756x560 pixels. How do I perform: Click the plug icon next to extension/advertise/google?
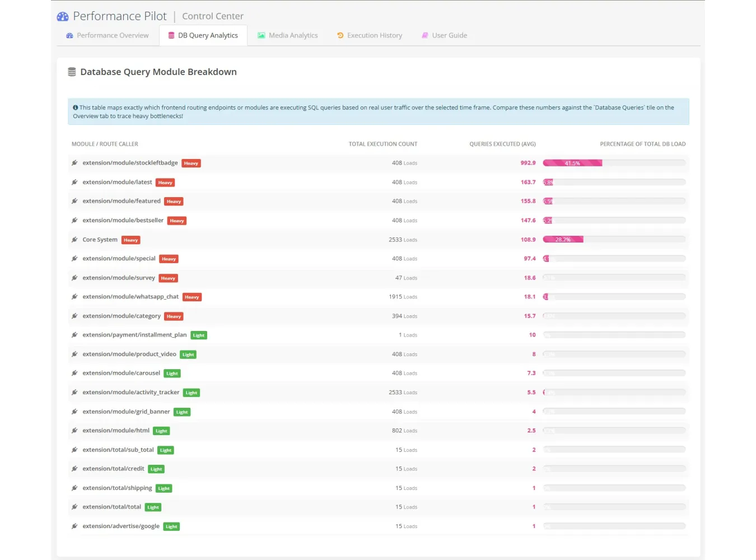[74, 526]
